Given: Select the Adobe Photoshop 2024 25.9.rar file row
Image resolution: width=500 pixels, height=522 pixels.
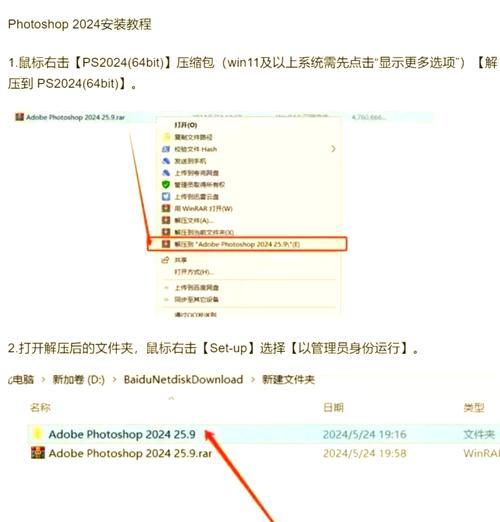Looking at the screenshot, I should (x=263, y=453).
